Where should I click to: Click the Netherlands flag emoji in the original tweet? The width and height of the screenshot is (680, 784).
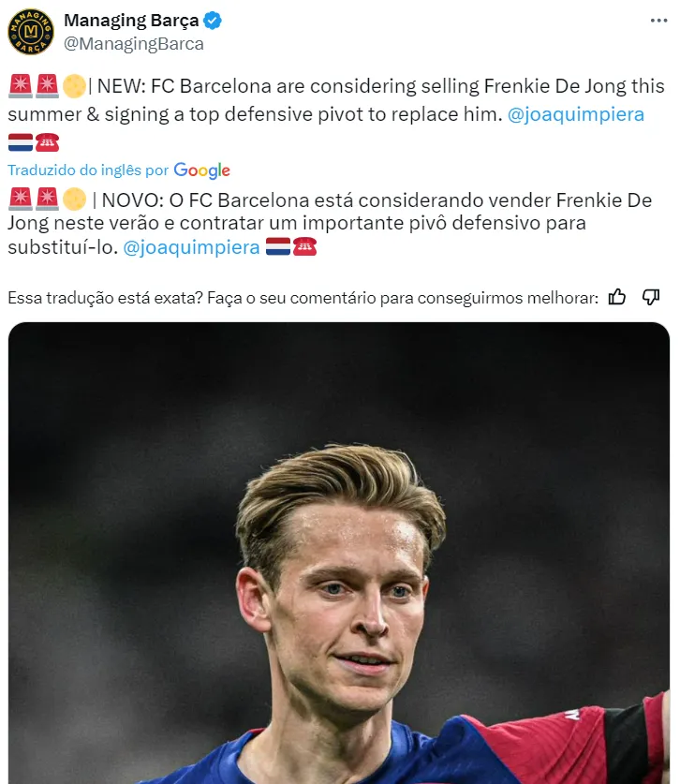[21, 142]
